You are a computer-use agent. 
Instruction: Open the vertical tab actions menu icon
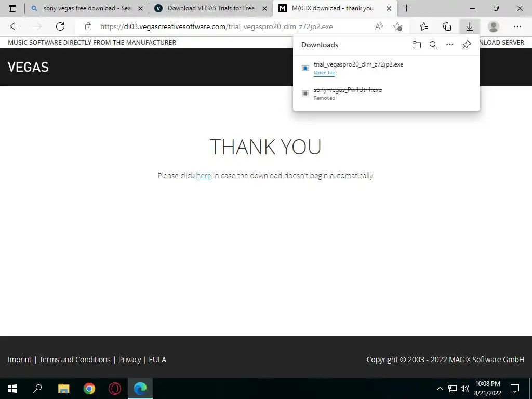coord(12,8)
